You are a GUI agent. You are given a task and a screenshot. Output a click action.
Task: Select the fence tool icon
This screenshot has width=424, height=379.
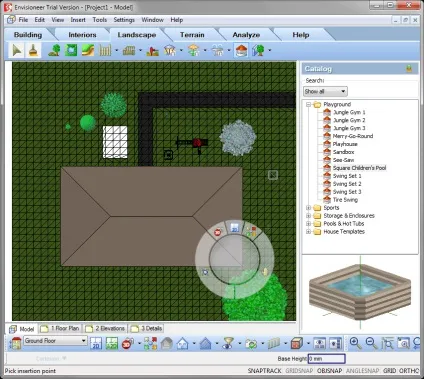click(105, 51)
